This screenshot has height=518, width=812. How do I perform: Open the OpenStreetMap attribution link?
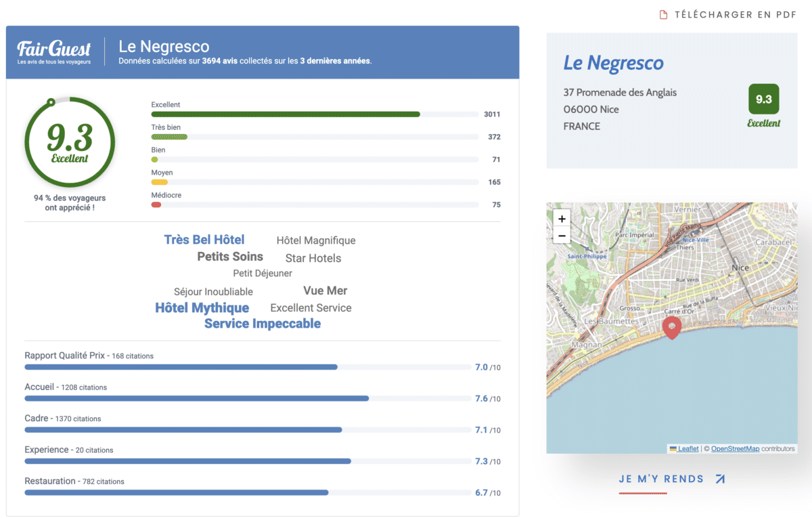pyautogui.click(x=734, y=449)
